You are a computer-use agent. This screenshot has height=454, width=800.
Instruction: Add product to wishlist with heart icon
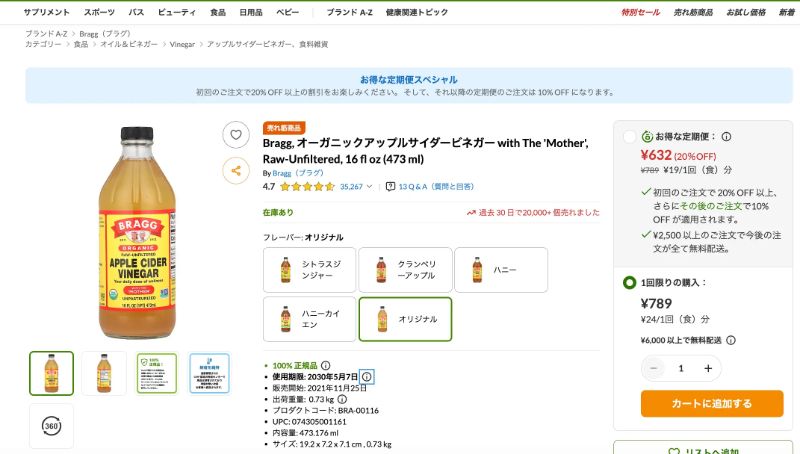236,134
